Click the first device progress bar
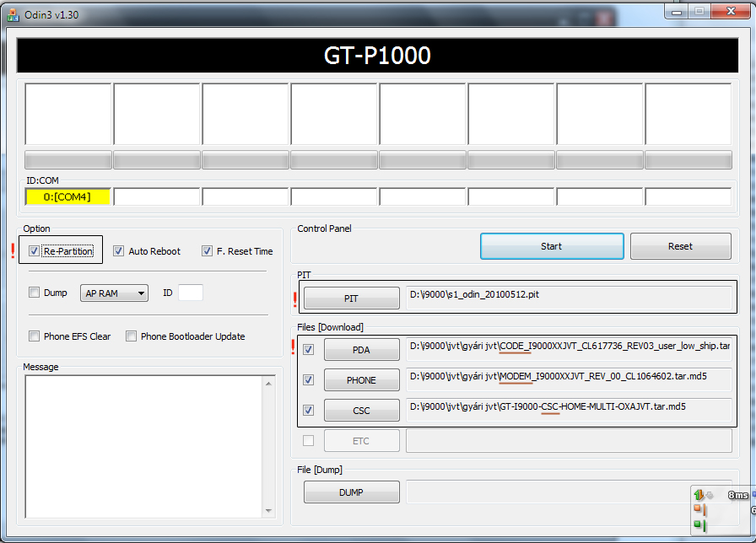This screenshot has width=756, height=543. point(68,160)
